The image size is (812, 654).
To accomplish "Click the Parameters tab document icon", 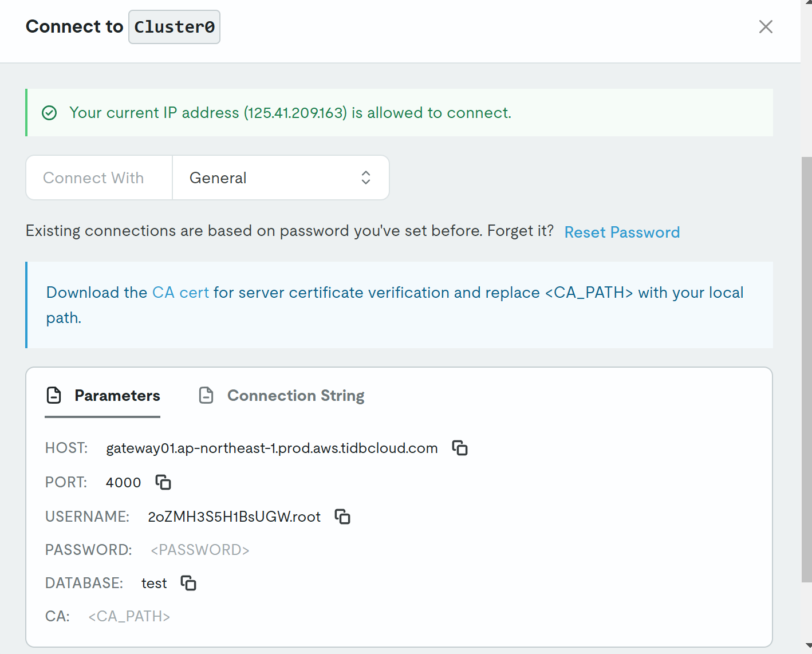I will [x=54, y=395].
